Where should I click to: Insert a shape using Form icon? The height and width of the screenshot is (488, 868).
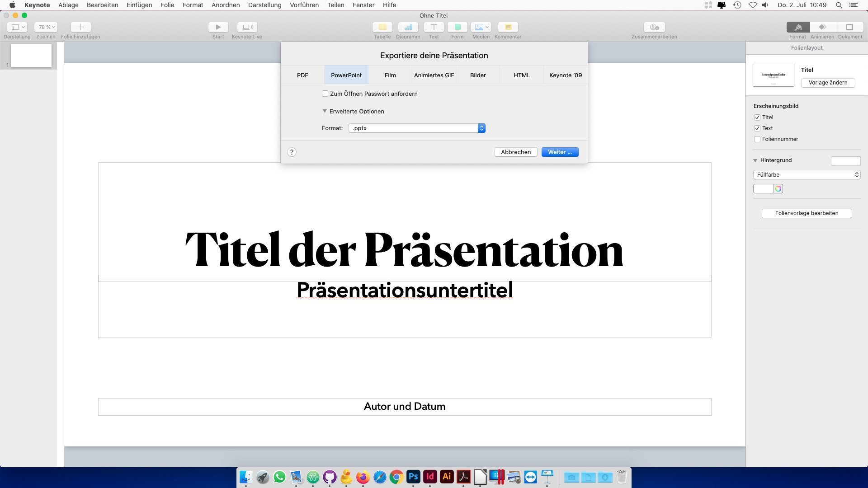[457, 27]
